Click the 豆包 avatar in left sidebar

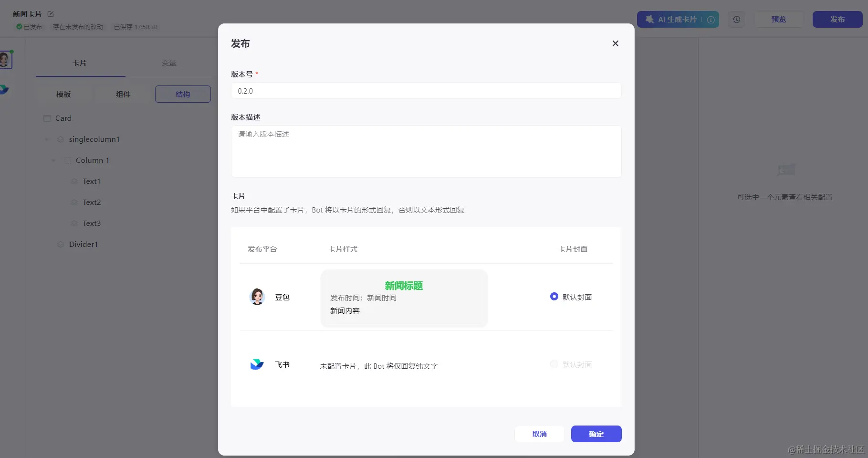5,60
